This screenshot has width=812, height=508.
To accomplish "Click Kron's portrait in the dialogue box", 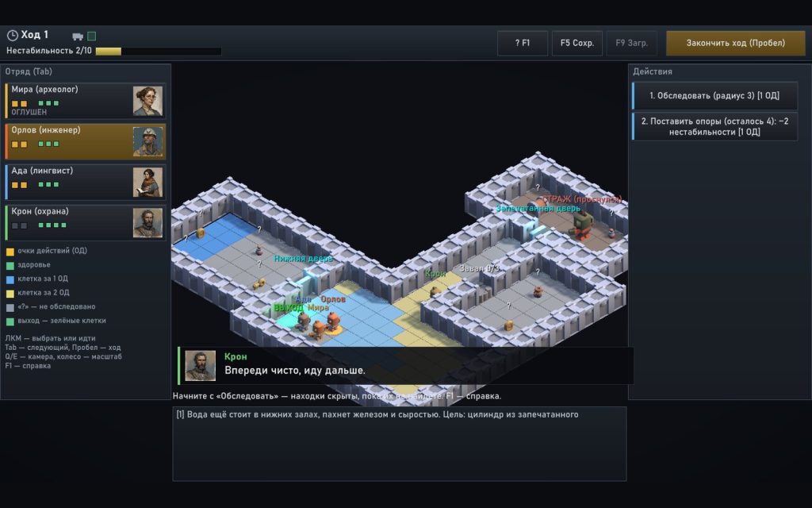I will click(201, 366).
